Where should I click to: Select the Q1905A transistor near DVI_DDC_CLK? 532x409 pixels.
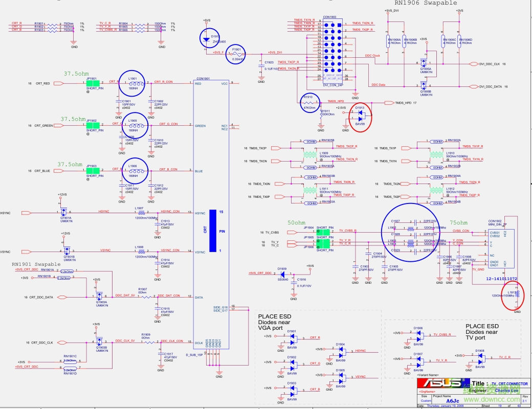pos(424,63)
